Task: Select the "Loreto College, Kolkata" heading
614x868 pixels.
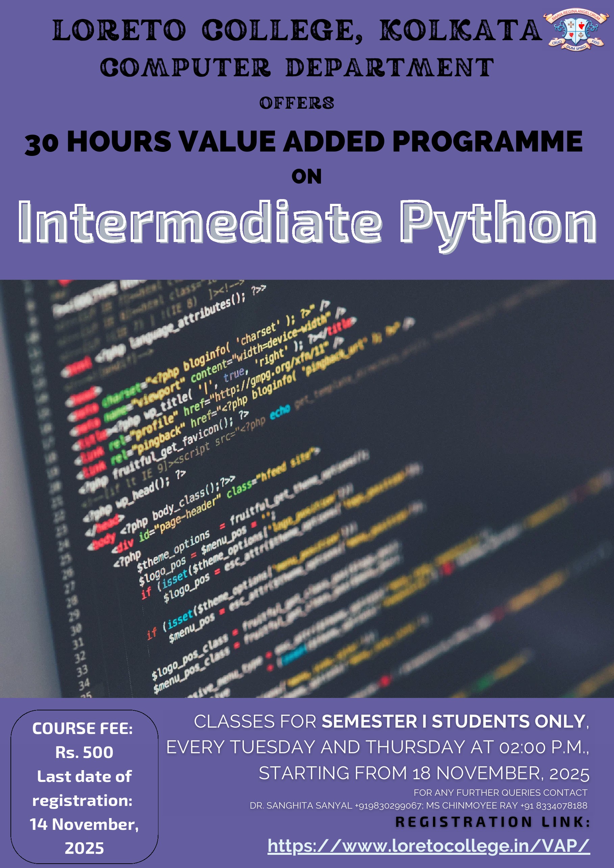Action: tap(297, 30)
